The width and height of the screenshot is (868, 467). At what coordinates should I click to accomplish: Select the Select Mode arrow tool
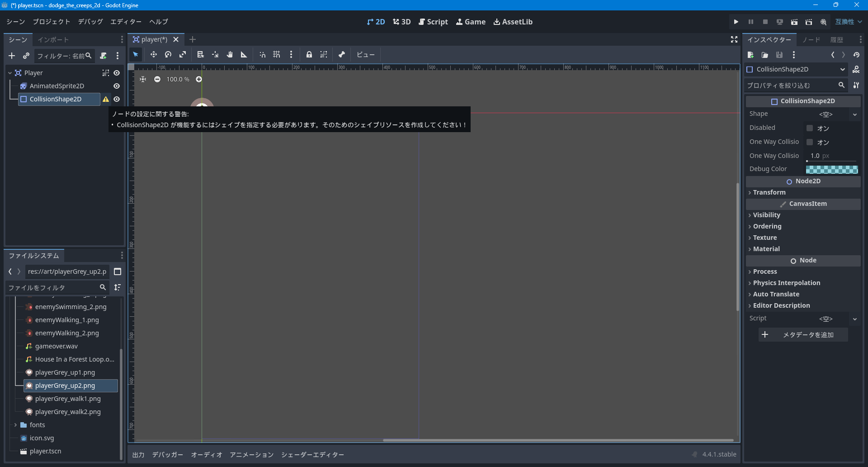136,55
